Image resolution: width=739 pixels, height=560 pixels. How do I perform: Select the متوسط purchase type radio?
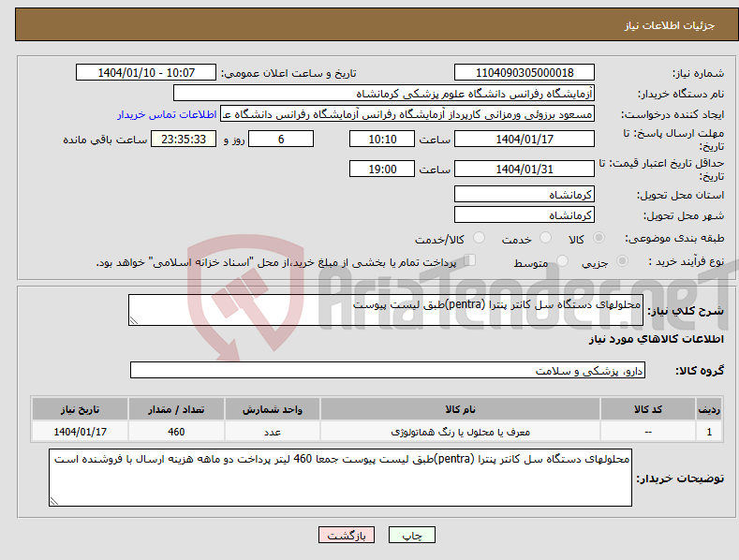[x=562, y=260]
